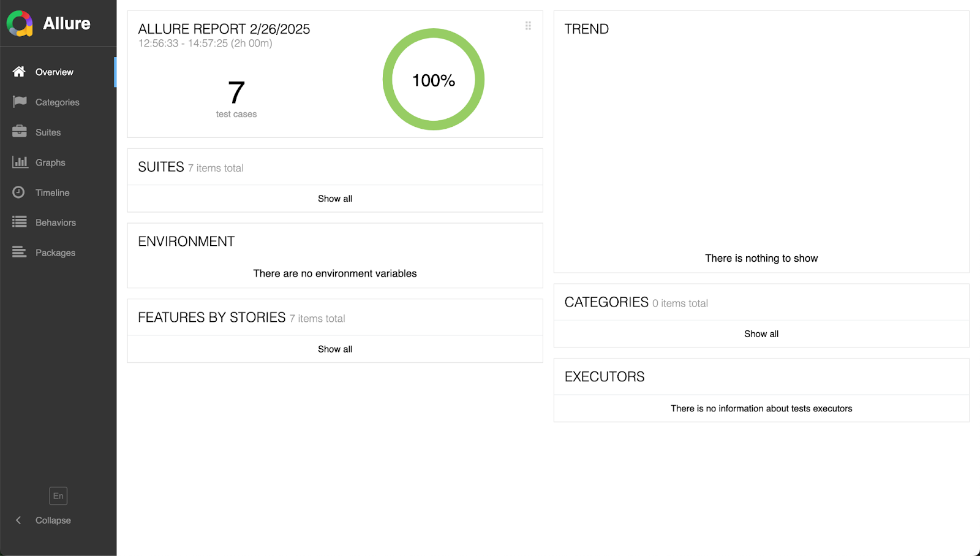980x556 pixels.
Task: Click the Allure logo icon
Action: click(x=20, y=24)
